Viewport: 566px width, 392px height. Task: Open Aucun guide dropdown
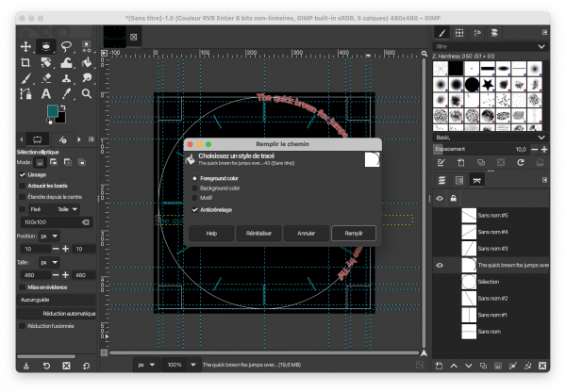click(57, 300)
